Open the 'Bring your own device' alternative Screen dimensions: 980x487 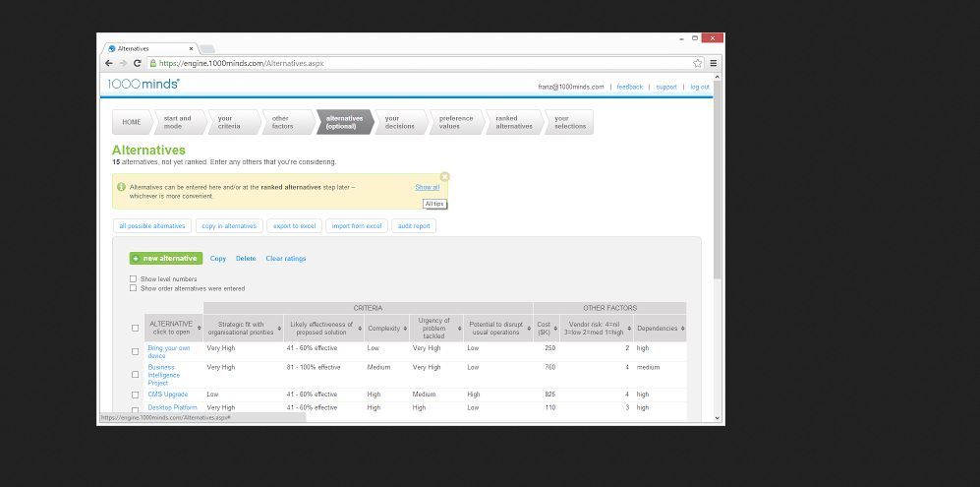(168, 351)
